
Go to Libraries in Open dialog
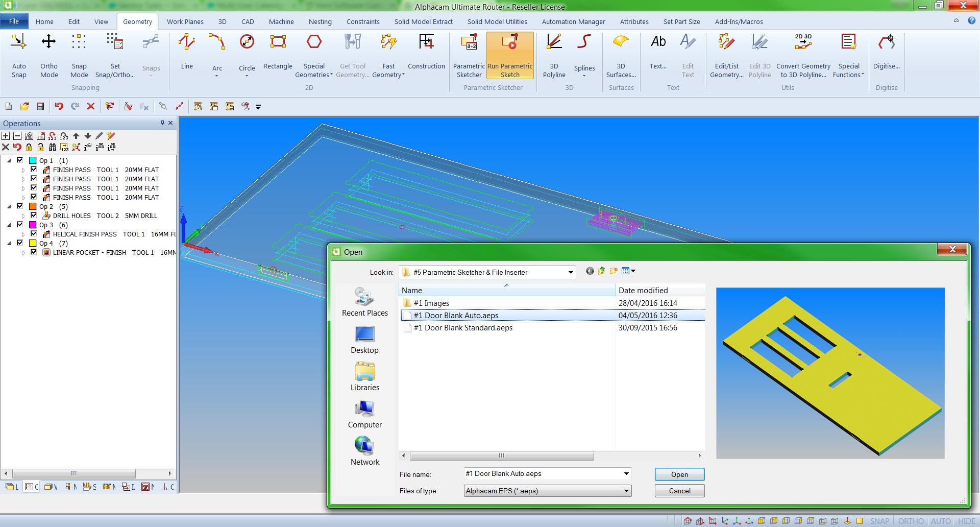pos(364,377)
